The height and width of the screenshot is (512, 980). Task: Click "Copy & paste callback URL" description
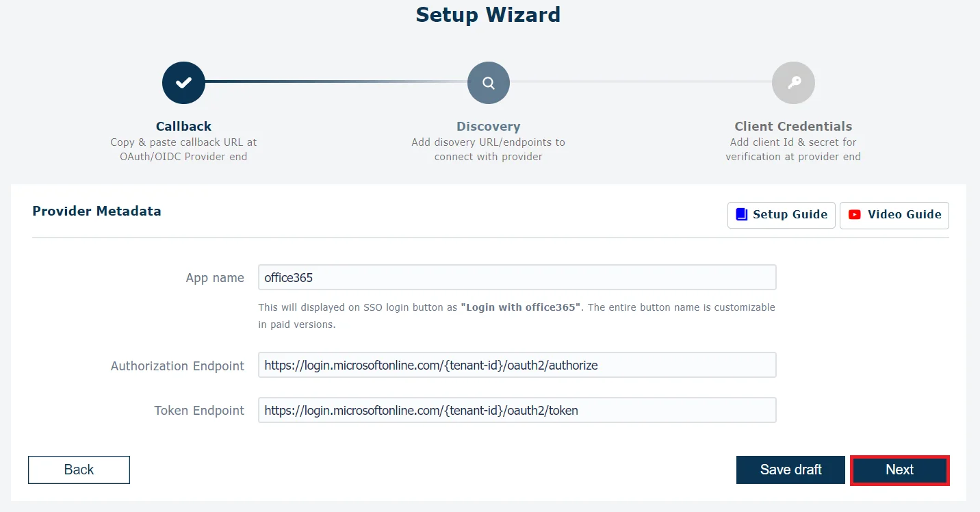point(183,149)
